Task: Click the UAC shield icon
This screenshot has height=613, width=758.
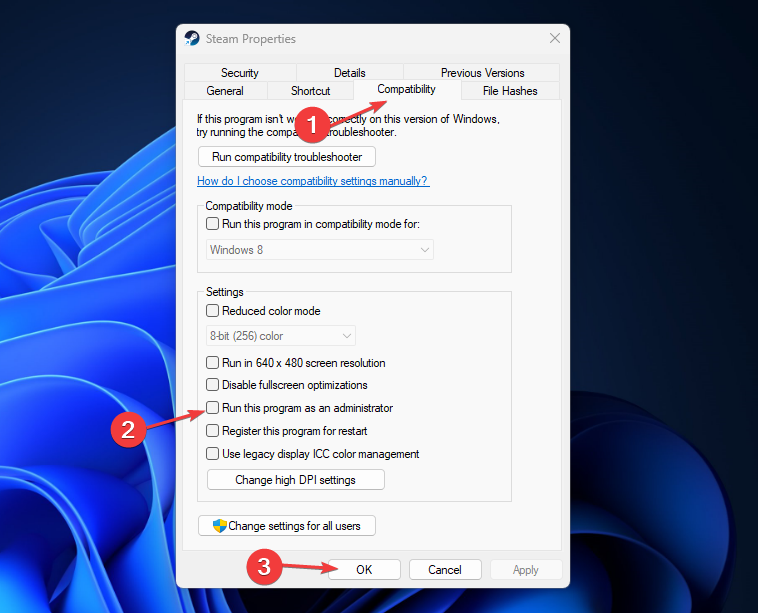Action: coord(220,525)
